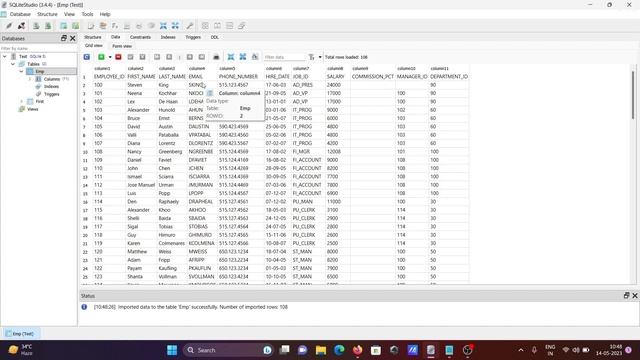Open the SQL functions editor icon
Viewport: 640px width, 360px height.
pyautogui.click(x=115, y=26)
